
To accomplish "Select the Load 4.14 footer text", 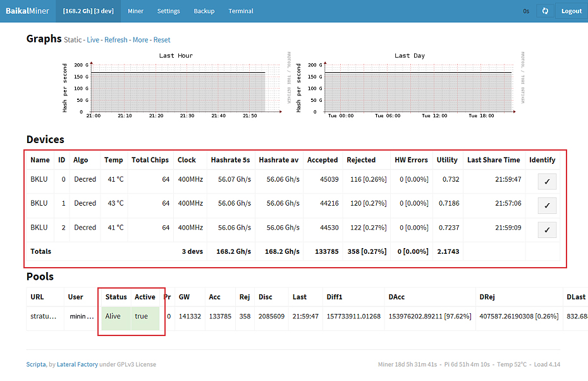I will (x=547, y=364).
